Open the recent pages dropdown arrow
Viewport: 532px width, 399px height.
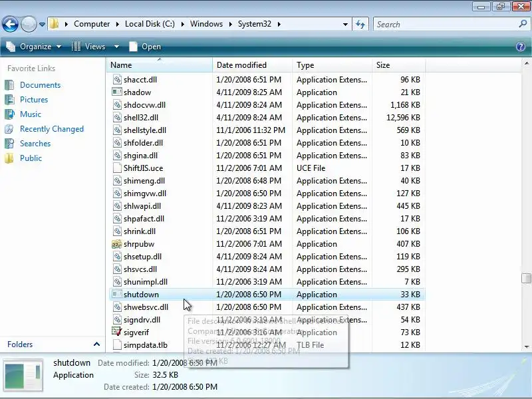(42, 25)
